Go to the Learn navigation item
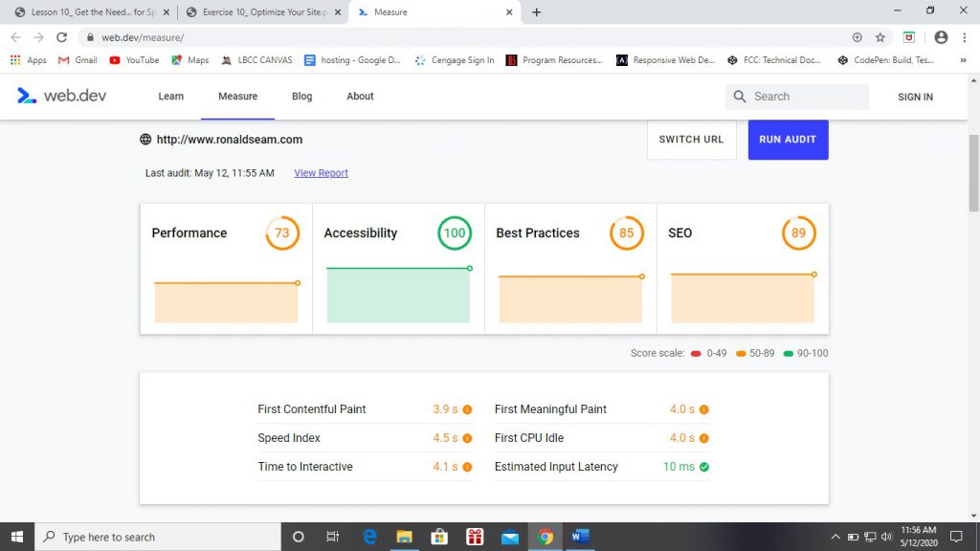Screen dimensions: 980x551 [x=170, y=97]
